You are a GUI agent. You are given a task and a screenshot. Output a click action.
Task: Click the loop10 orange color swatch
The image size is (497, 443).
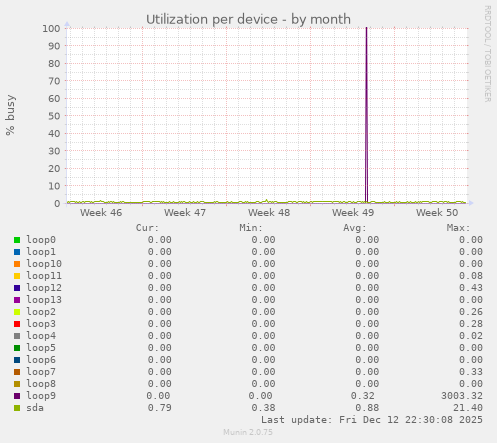(x=17, y=264)
